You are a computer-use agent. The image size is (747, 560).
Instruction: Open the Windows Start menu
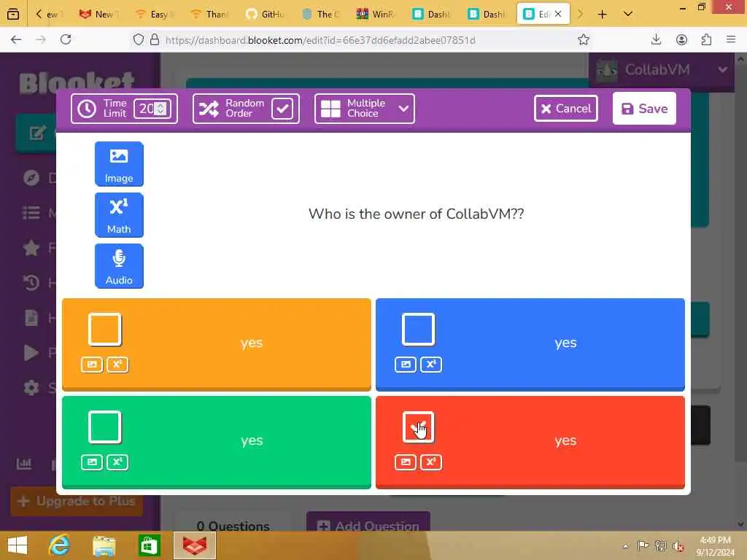[x=18, y=545]
